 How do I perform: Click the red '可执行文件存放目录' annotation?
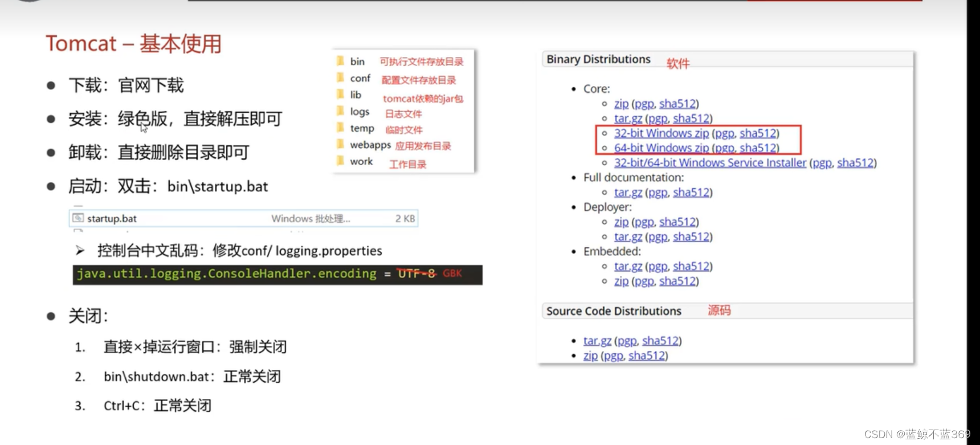(422, 62)
